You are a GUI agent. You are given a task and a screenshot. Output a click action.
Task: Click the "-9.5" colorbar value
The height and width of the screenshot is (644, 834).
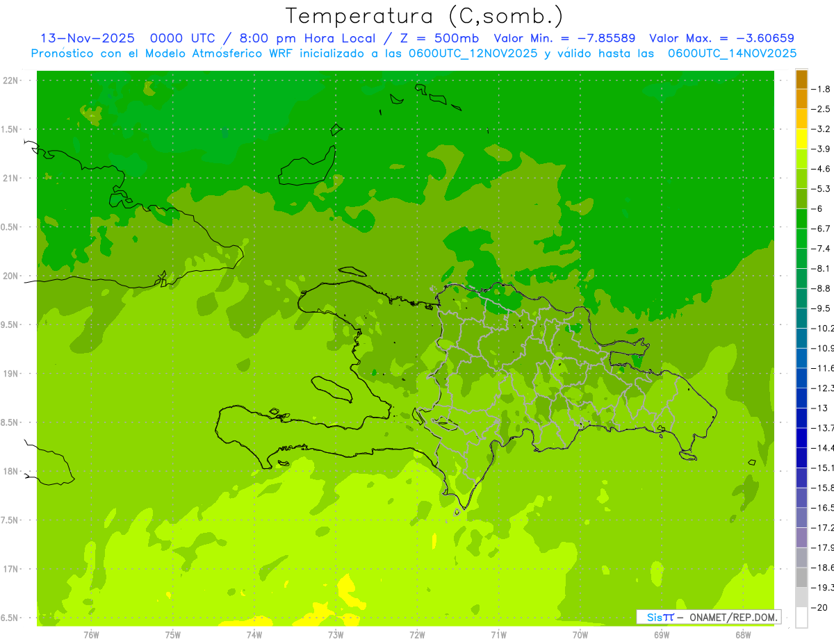click(x=820, y=308)
